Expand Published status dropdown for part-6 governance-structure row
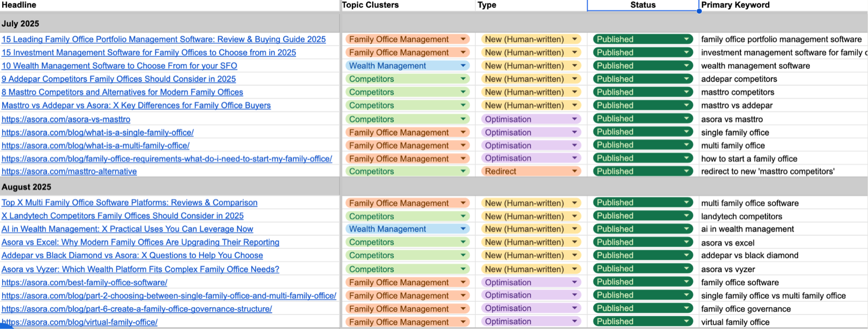 pos(687,308)
